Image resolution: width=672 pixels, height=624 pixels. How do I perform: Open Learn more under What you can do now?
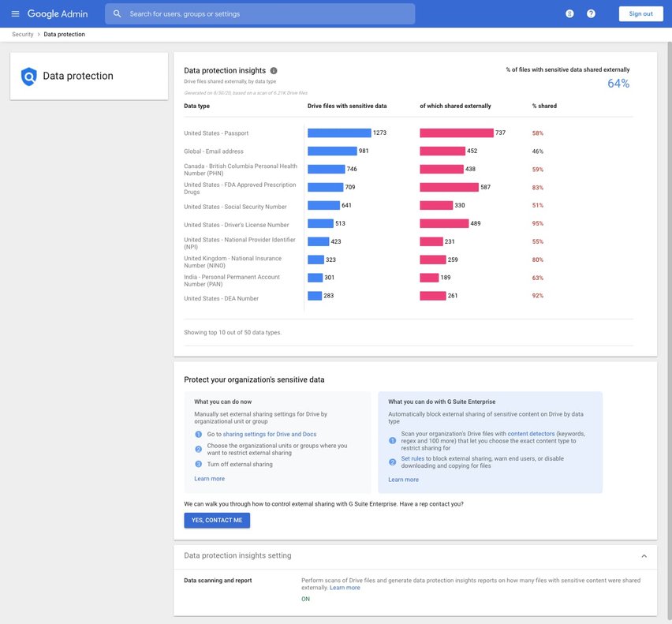click(209, 479)
